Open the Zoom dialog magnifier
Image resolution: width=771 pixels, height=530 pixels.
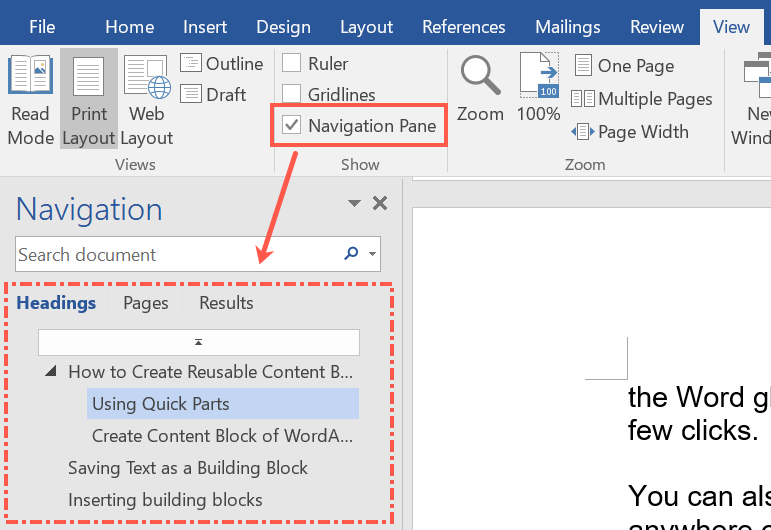click(480, 88)
